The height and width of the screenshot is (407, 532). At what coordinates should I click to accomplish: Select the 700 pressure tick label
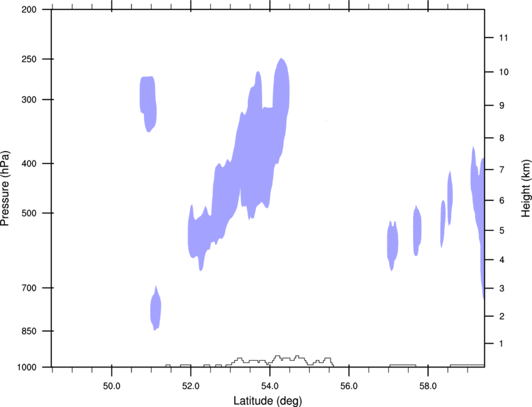29,288
